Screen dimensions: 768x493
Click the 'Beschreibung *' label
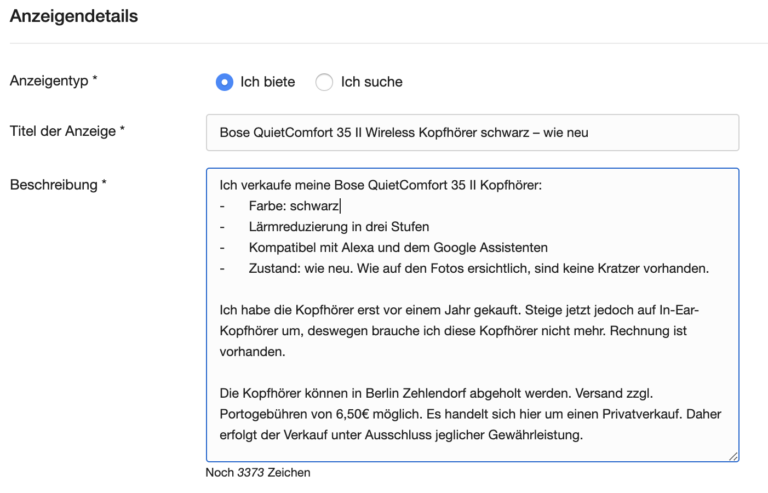(x=58, y=185)
